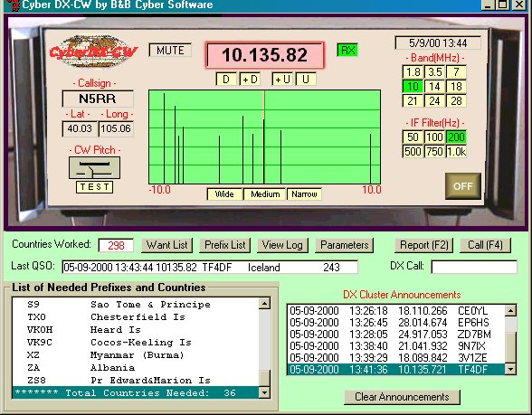This screenshot has width=532, height=415.
Task: Select Narrow spectrum view
Action: tap(304, 194)
